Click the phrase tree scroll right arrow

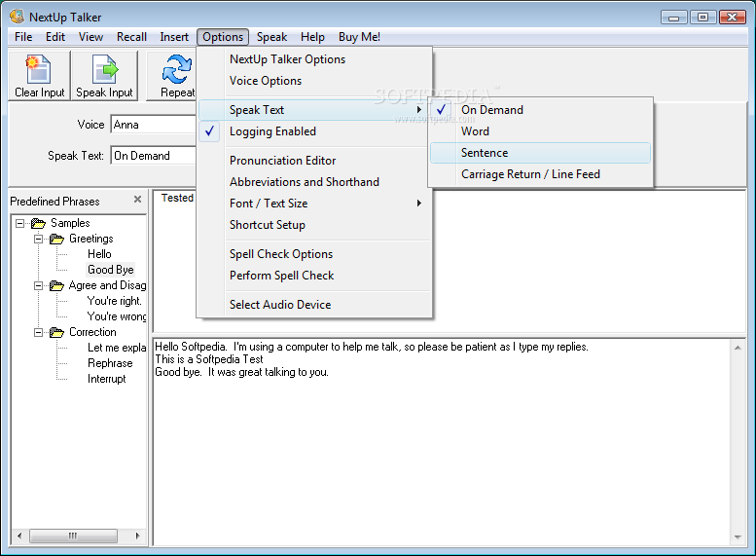pos(137,536)
